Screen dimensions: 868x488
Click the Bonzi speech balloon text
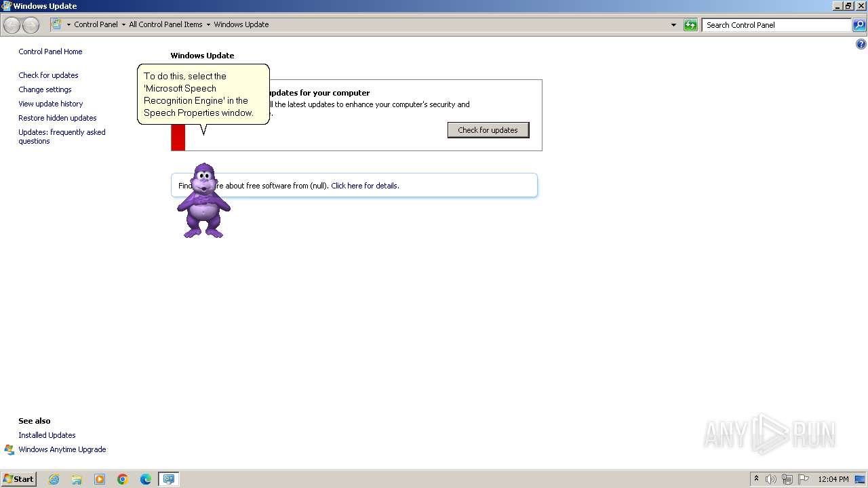[199, 94]
